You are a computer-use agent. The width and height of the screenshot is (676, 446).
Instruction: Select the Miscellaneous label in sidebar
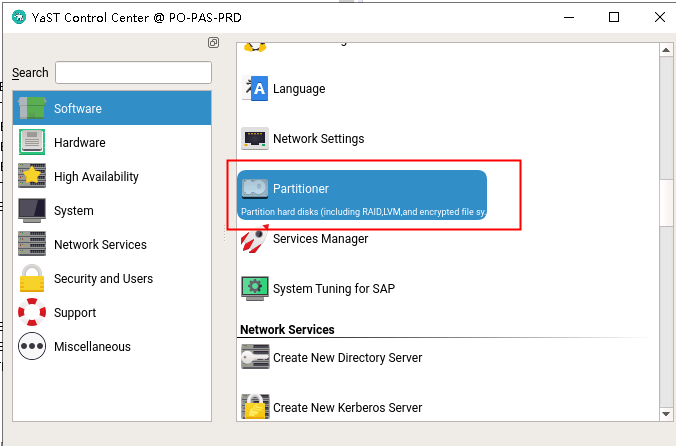[92, 346]
